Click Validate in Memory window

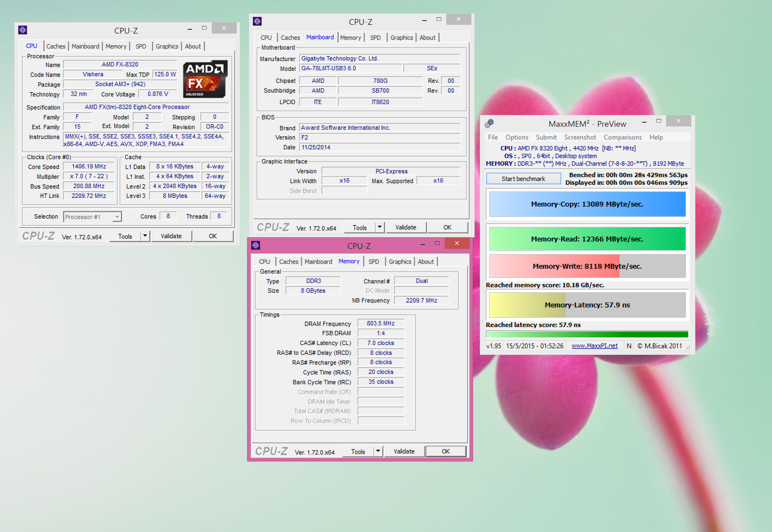404,451
